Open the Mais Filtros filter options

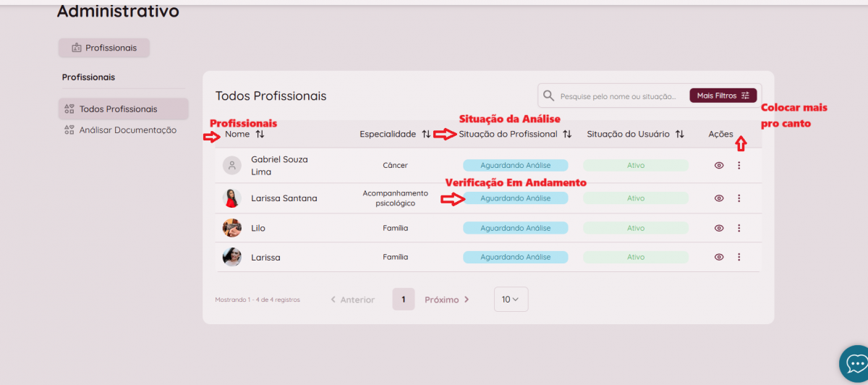(723, 96)
